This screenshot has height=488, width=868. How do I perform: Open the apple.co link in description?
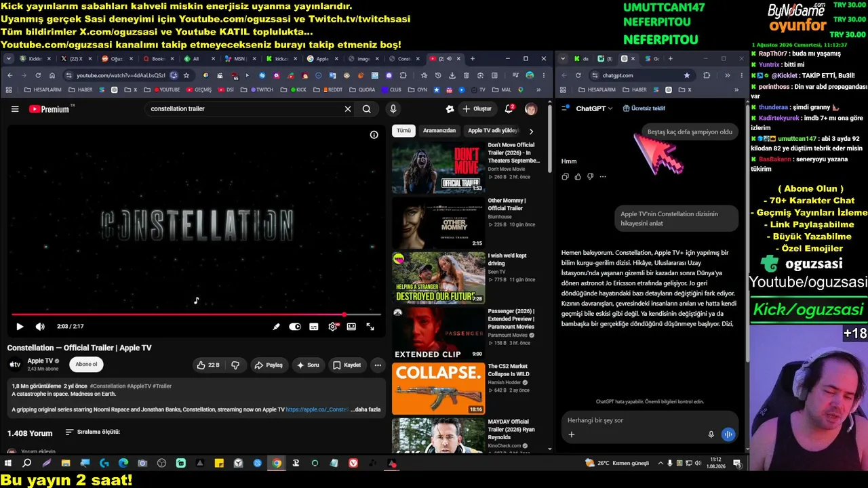(317, 410)
